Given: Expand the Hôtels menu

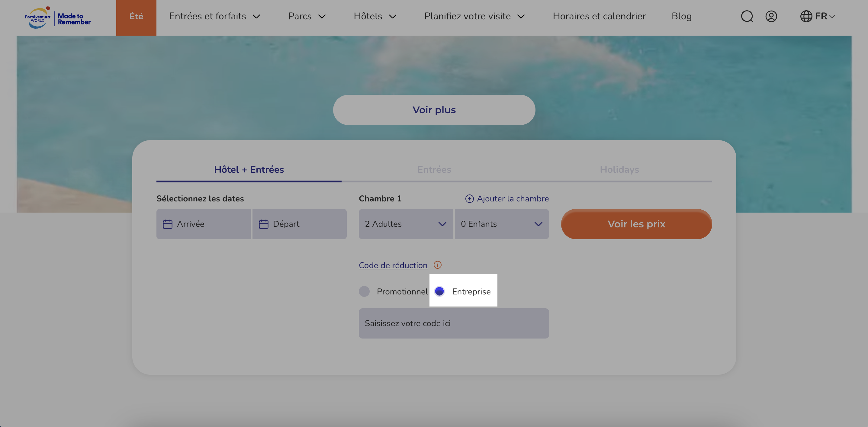Looking at the screenshot, I should tap(375, 16).
